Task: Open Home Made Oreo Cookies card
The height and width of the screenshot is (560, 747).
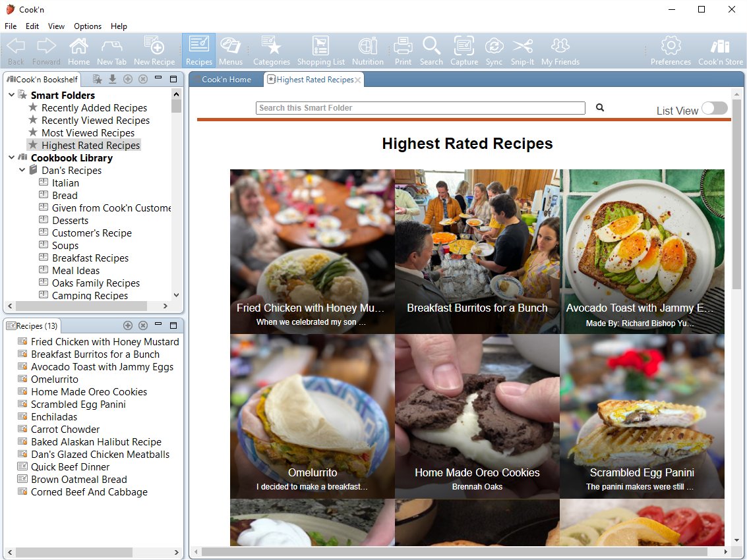Action: 477,416
